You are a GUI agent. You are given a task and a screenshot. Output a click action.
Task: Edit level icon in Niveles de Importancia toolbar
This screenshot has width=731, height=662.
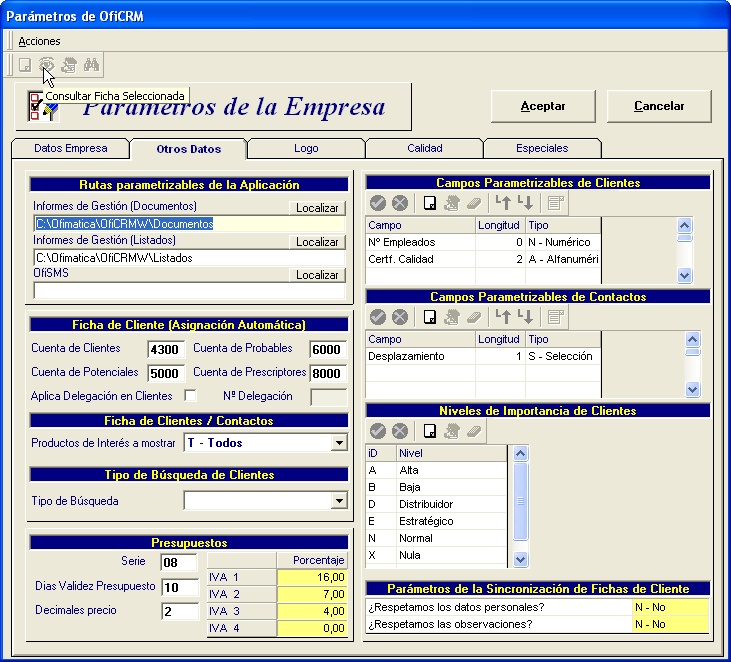tap(451, 431)
